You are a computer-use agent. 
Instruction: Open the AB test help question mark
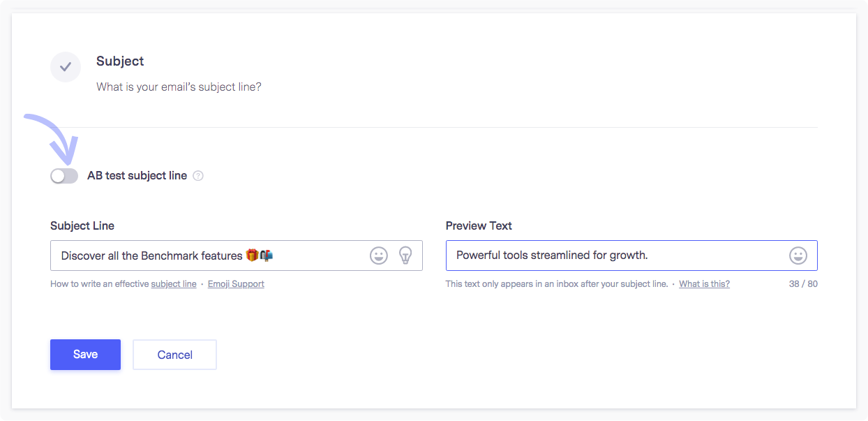198,176
